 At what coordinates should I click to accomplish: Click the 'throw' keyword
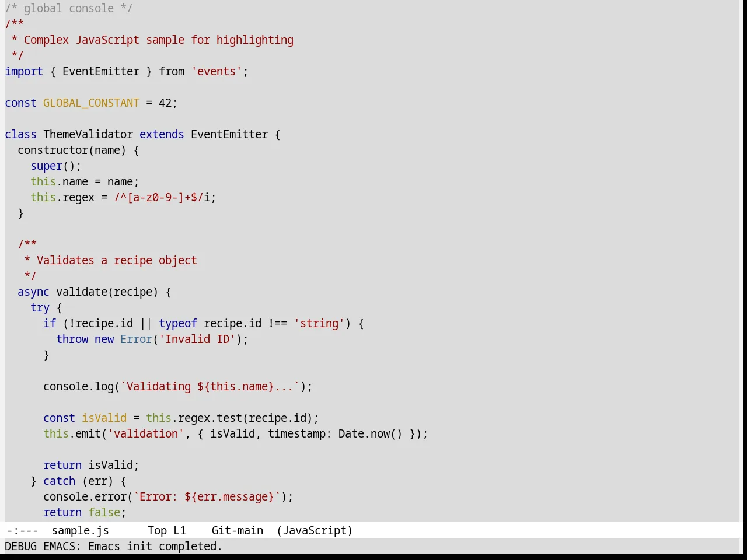click(x=72, y=339)
